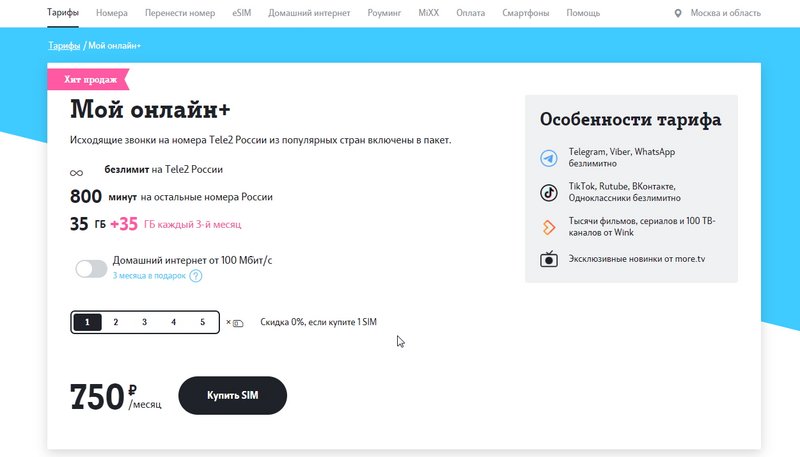Open Домашний интернет navigation item
Viewport: 800px width, 457px height.
[309, 13]
